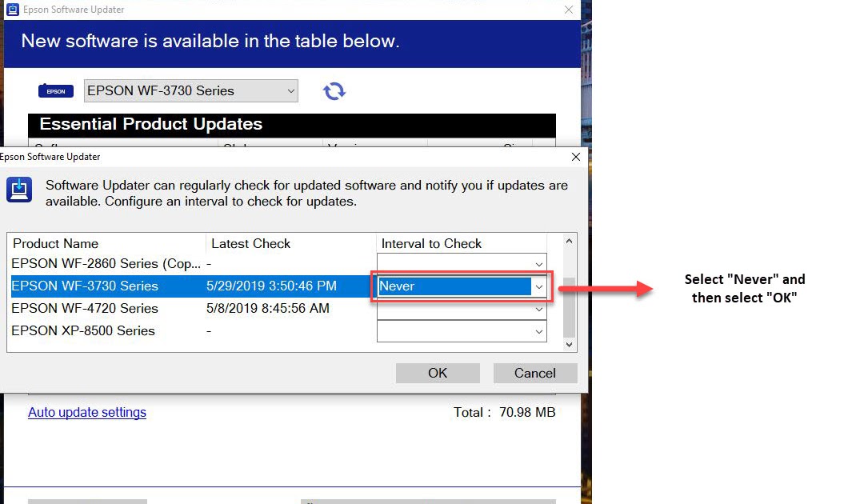Click the Product Name column header

point(106,243)
